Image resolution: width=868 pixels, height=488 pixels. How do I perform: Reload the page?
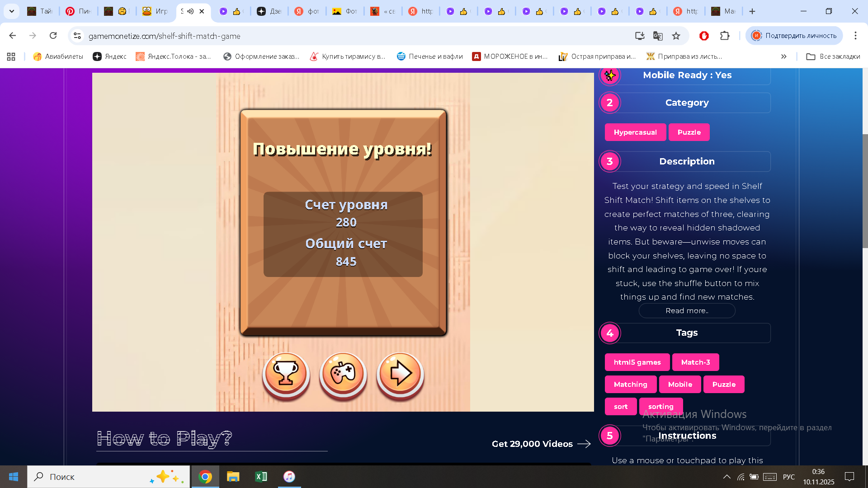(54, 36)
